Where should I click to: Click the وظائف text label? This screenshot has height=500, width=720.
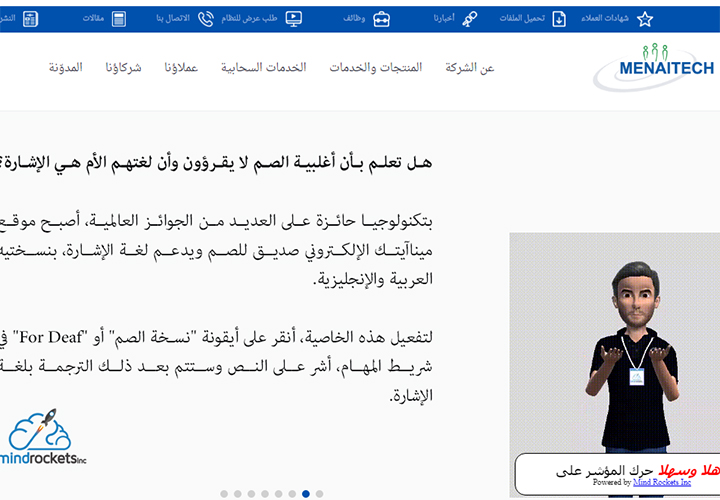354,18
